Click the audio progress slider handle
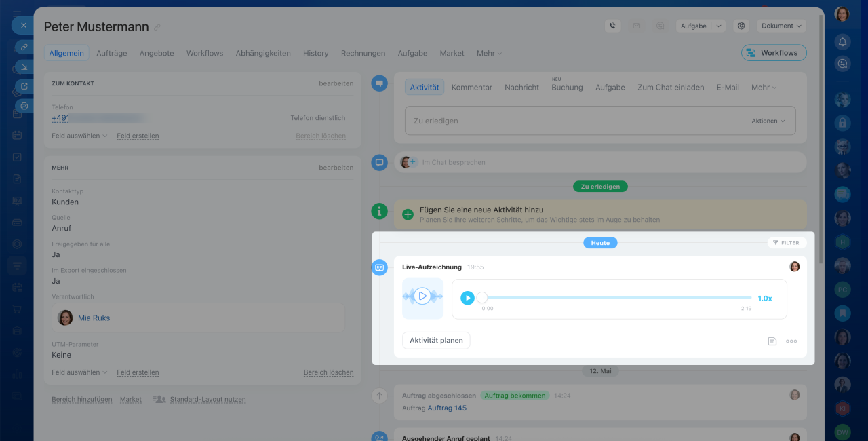This screenshot has width=868, height=441. [x=481, y=297]
